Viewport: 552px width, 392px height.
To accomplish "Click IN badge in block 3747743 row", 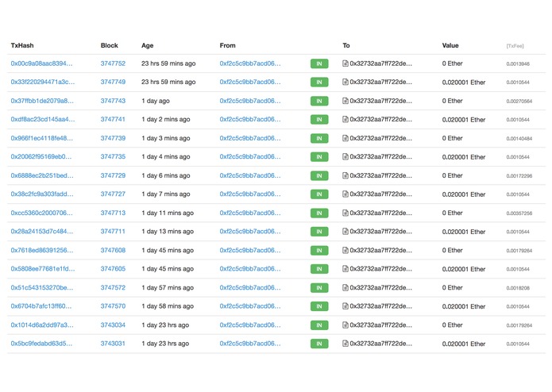I will click(319, 101).
